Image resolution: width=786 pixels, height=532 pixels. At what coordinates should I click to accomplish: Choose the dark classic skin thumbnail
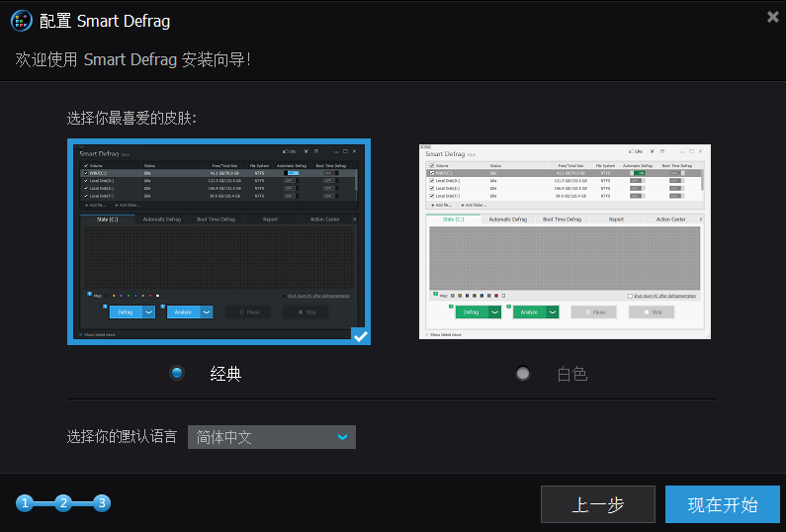[218, 241]
